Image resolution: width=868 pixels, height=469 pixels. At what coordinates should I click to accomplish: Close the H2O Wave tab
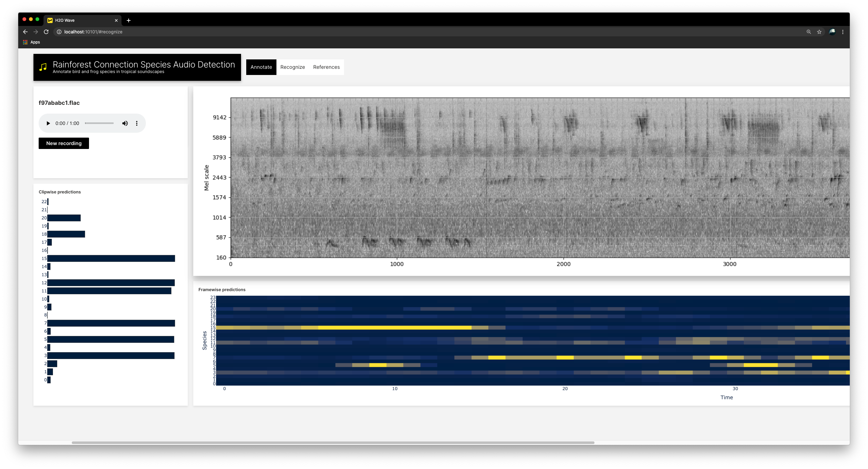[x=116, y=20]
